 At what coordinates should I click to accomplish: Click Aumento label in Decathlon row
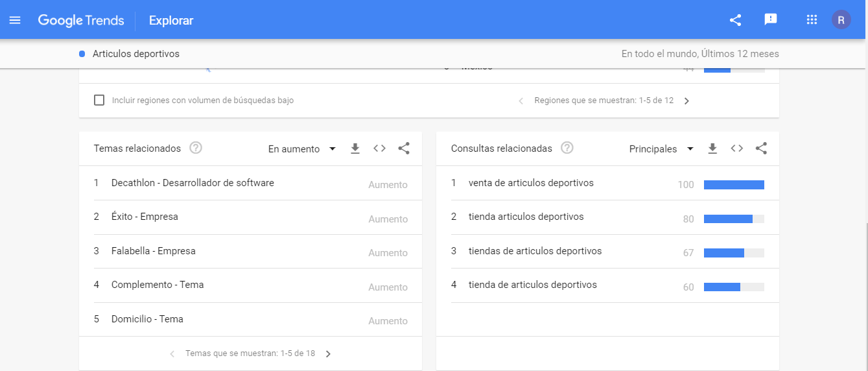[x=388, y=185]
